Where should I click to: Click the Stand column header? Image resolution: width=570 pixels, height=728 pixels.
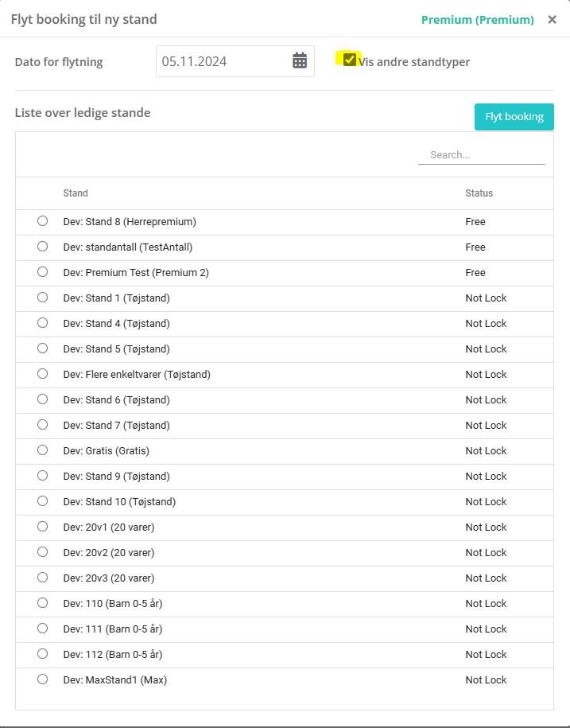click(x=76, y=193)
